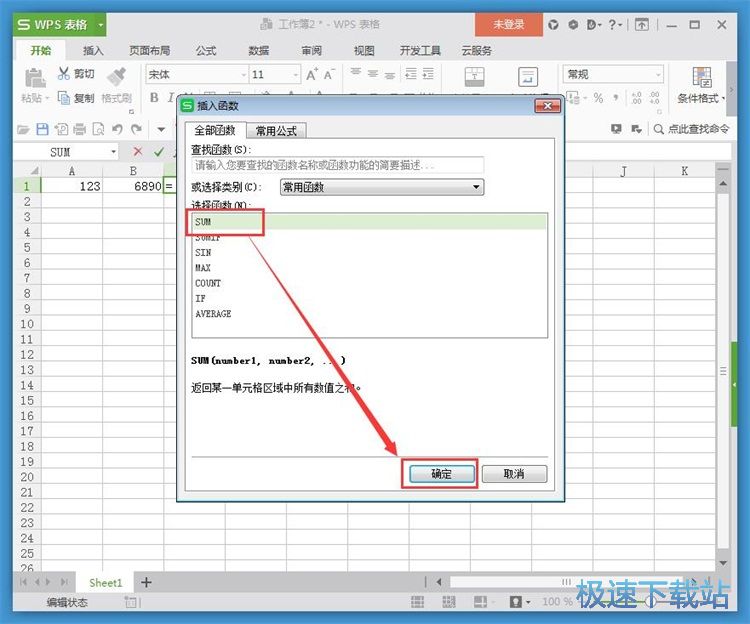
Task: Cancel formula entry with red X
Action: click(x=138, y=152)
